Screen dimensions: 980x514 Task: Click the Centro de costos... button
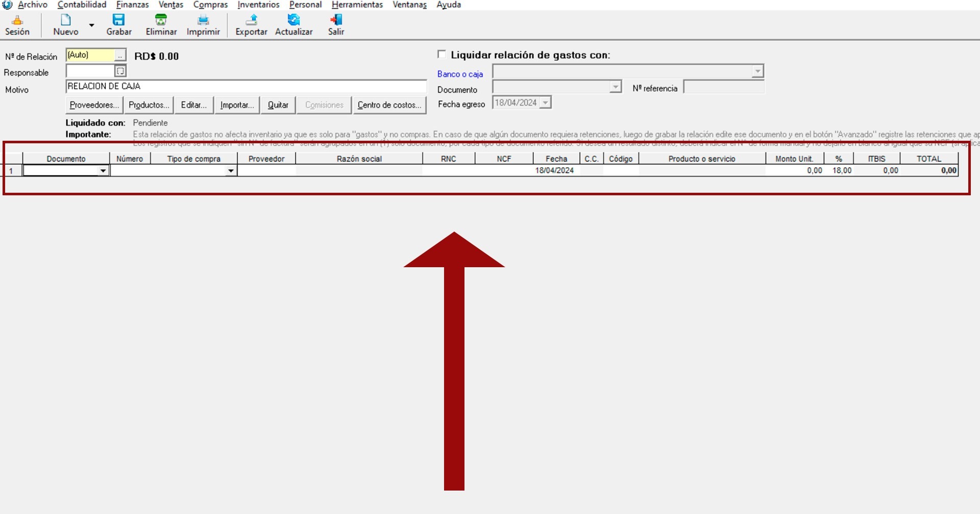[389, 105]
